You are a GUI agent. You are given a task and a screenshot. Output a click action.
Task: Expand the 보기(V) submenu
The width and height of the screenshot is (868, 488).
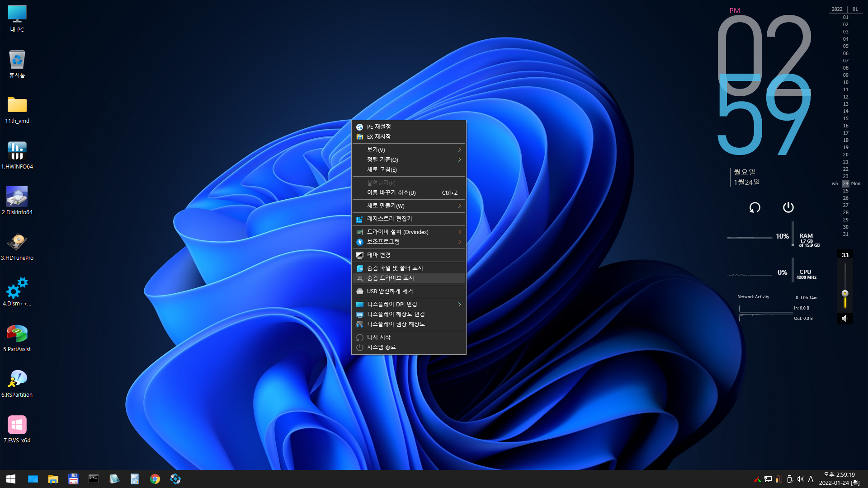[409, 150]
